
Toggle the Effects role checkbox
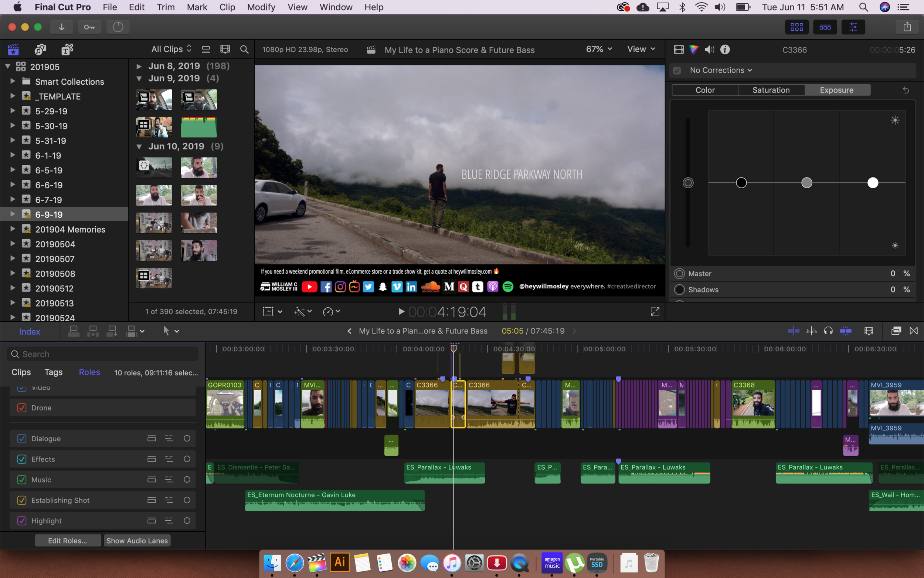point(22,459)
